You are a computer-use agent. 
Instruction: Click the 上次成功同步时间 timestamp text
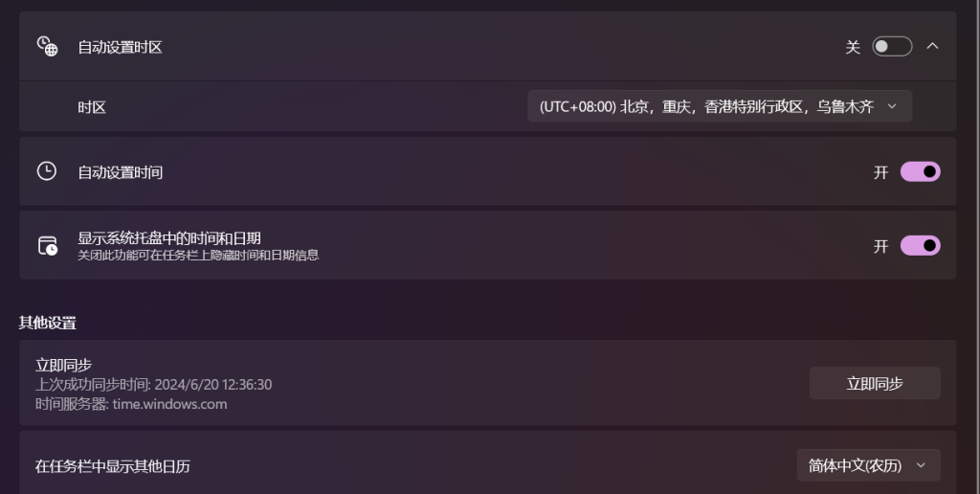click(x=153, y=384)
